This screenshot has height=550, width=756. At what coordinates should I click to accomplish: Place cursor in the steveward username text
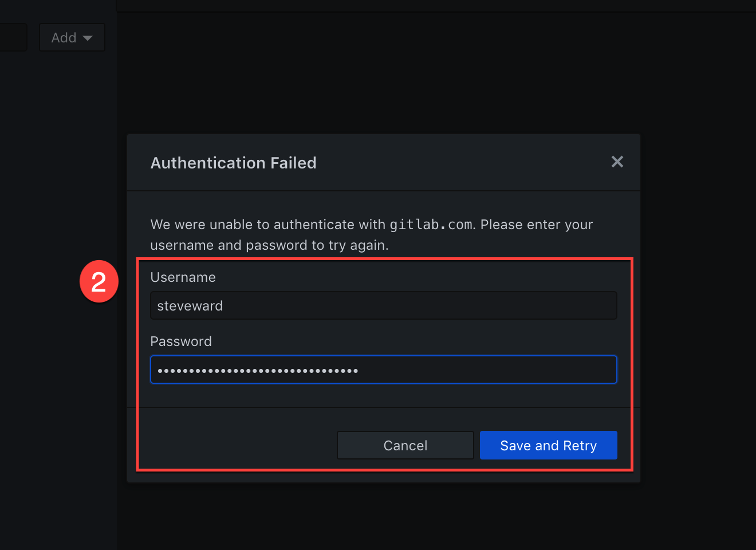tap(190, 306)
